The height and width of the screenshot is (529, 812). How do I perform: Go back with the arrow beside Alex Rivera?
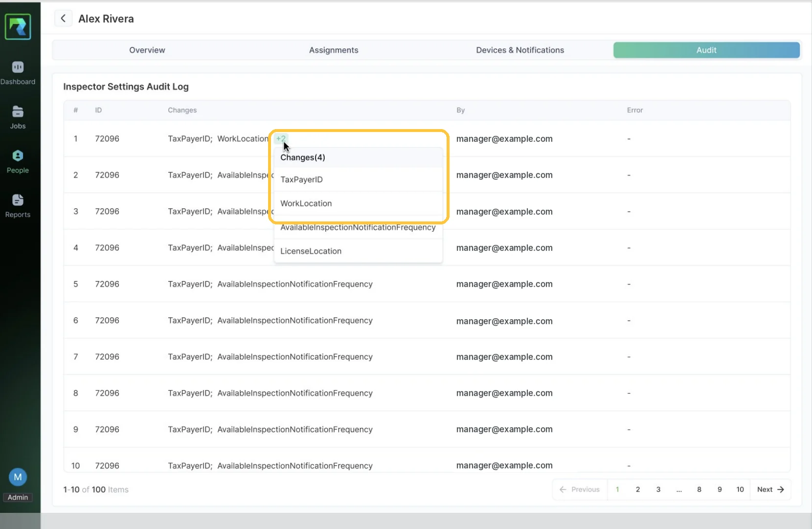tap(63, 19)
